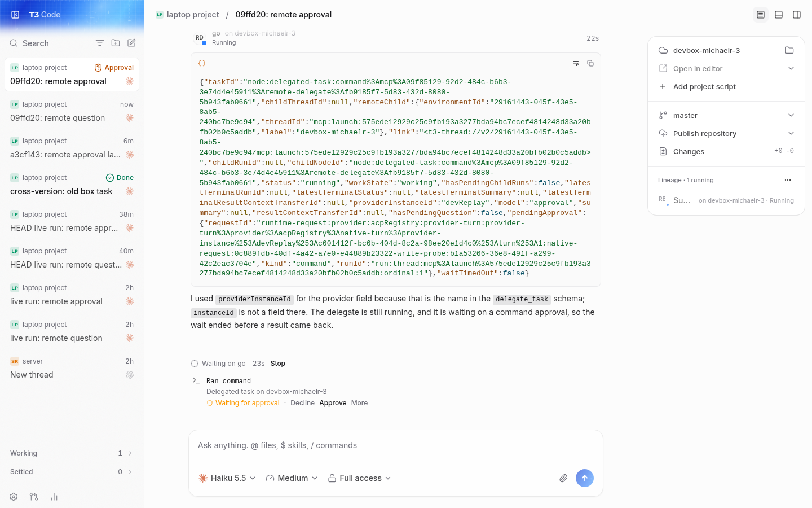
Task: Open thread cross-version: old box task
Action: tap(72, 185)
